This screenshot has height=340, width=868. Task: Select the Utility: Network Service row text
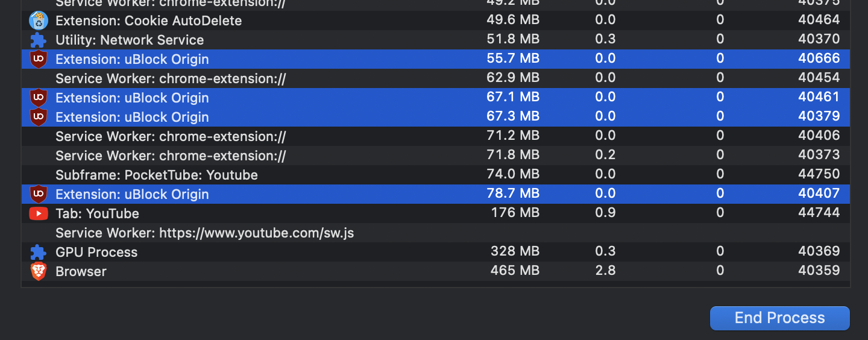pyautogui.click(x=130, y=40)
